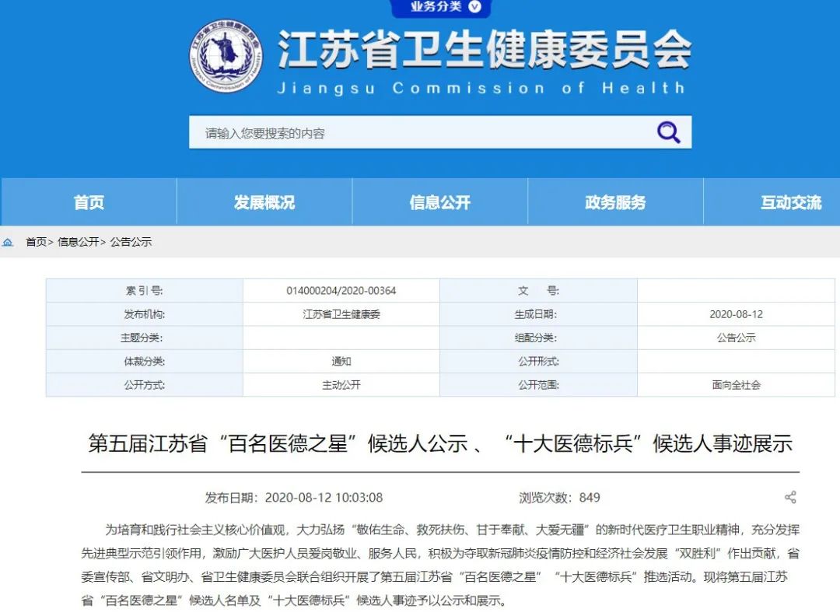The height and width of the screenshot is (616, 840).
Task: Click the 主动公开 disclosure method cell
Action: click(341, 384)
